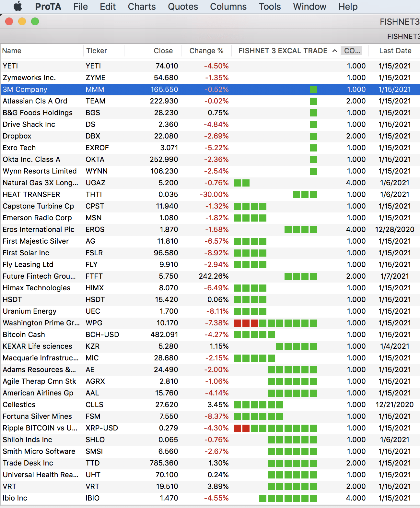Click First Solar's 96.580 close value
The height and width of the screenshot is (508, 420).
tap(166, 253)
